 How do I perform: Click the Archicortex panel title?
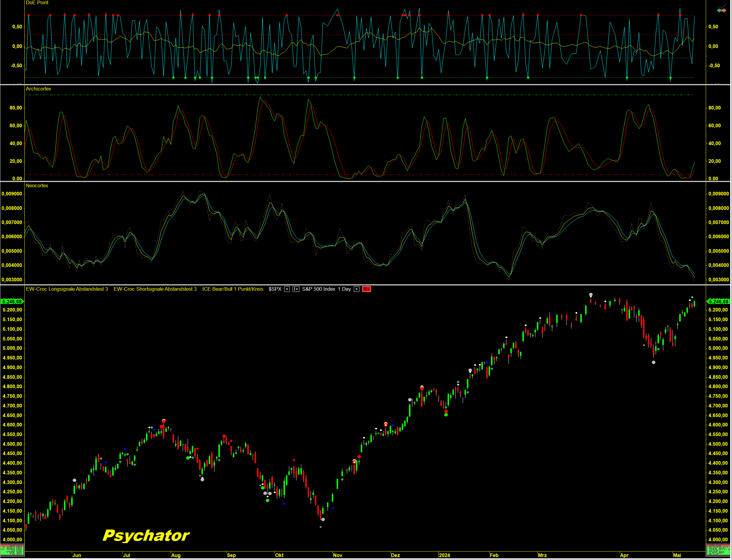pyautogui.click(x=38, y=89)
